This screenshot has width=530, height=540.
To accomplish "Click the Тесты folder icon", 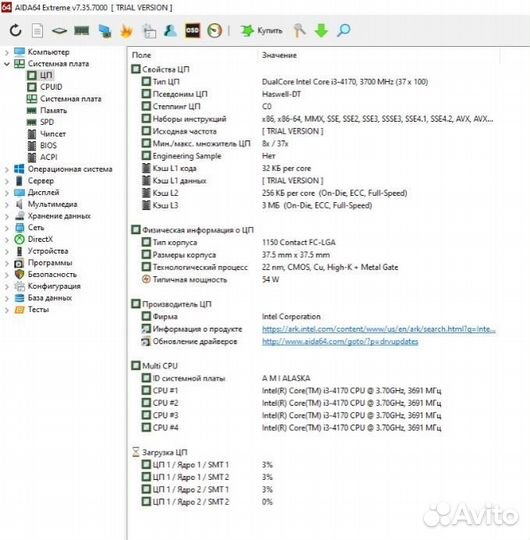I will pos(19,310).
